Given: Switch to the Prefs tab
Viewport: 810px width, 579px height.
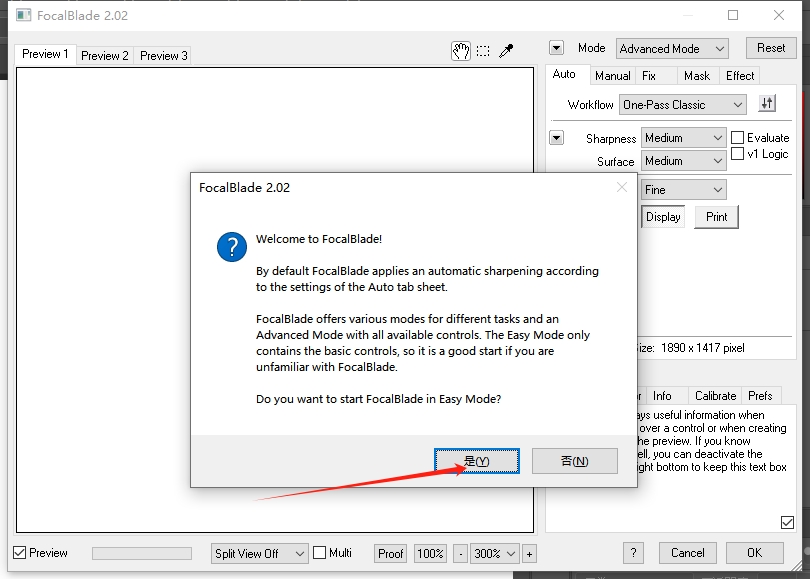Looking at the screenshot, I should click(x=760, y=396).
